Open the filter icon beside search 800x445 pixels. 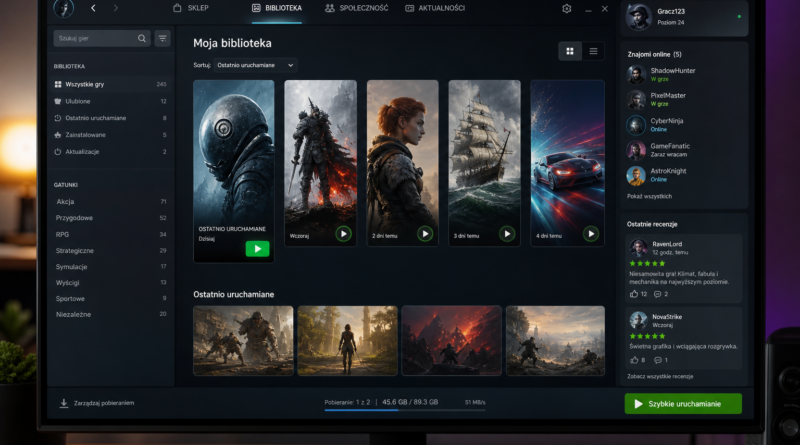(x=162, y=38)
